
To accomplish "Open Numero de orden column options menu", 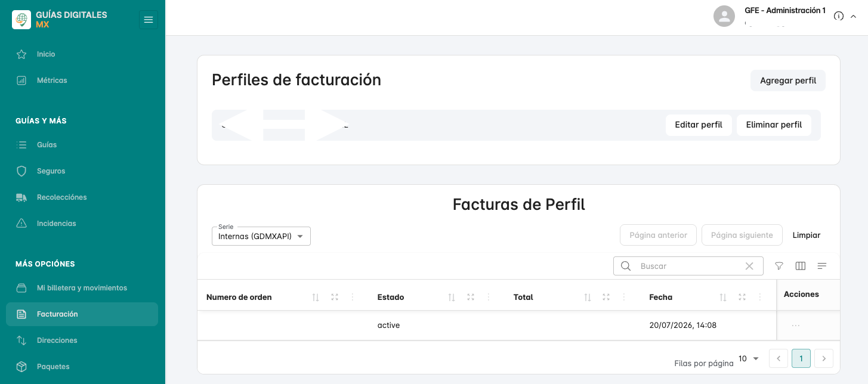I will point(353,297).
